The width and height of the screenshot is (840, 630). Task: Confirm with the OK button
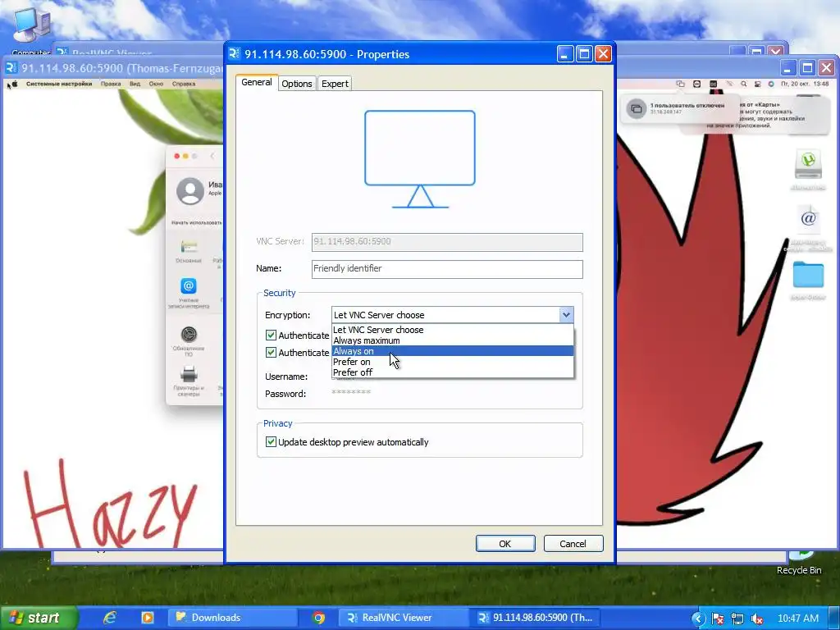point(505,544)
